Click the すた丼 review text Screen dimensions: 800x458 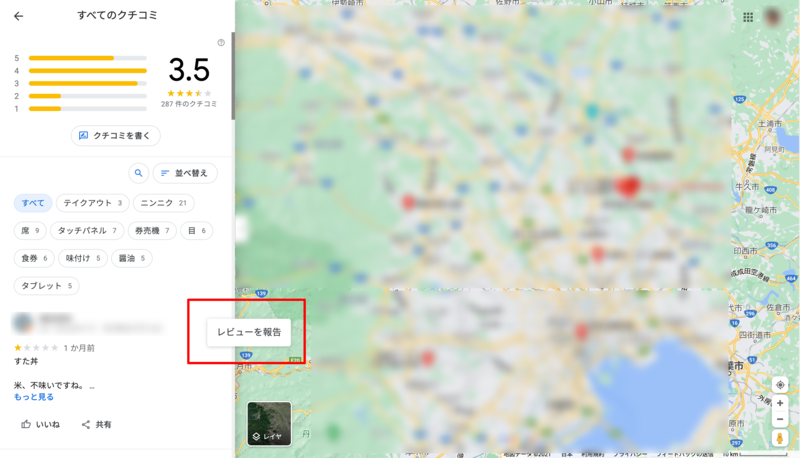(x=26, y=361)
